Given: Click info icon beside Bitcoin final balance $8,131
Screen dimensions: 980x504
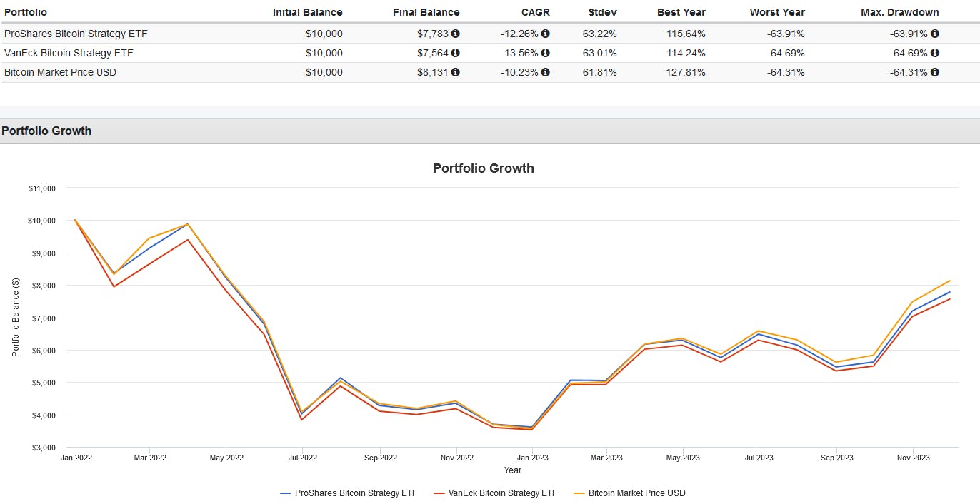Looking at the screenshot, I should [456, 72].
